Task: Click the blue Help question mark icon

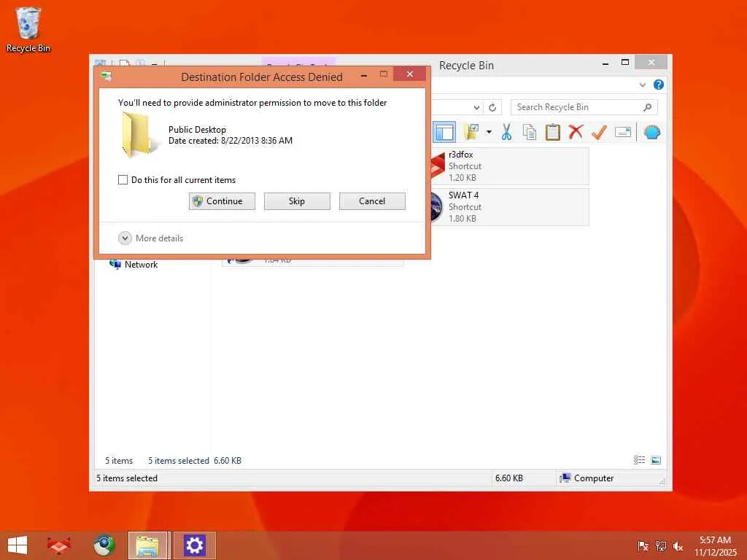Action: (x=659, y=85)
